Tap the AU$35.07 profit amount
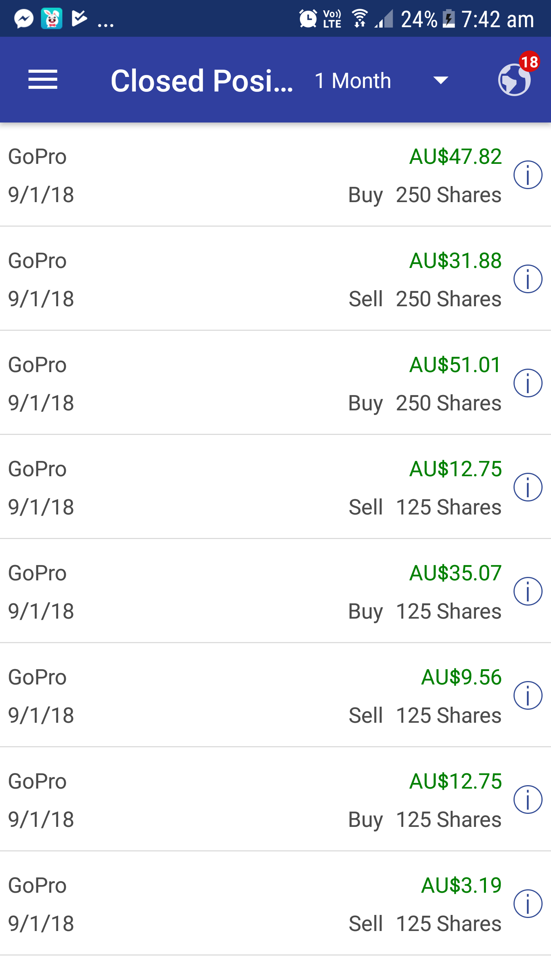 pyautogui.click(x=455, y=573)
